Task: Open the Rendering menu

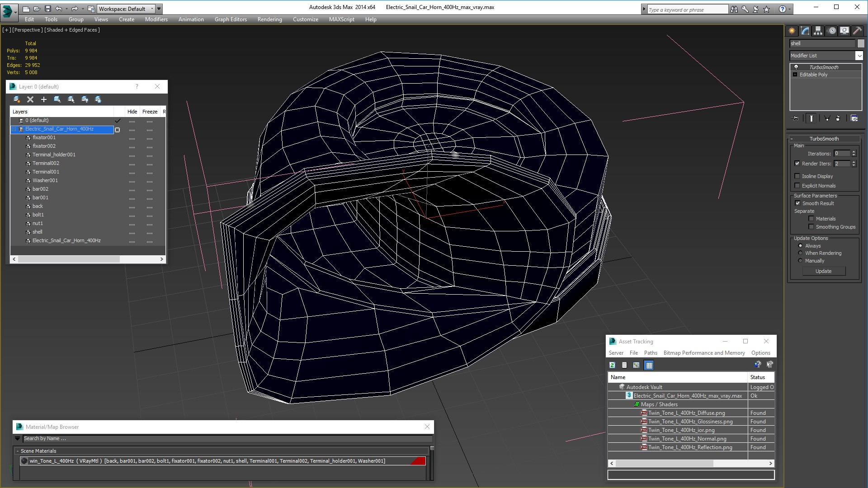Action: click(270, 19)
